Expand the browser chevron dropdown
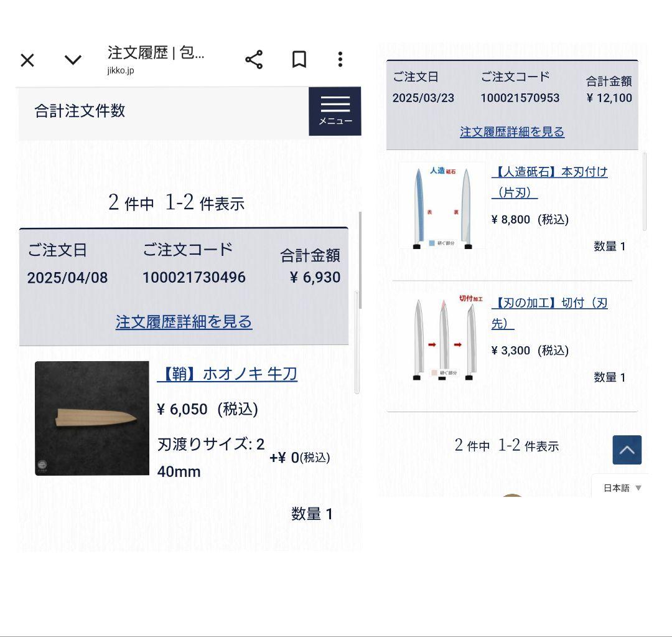Image resolution: width=672 pixels, height=637 pixels. 73,60
